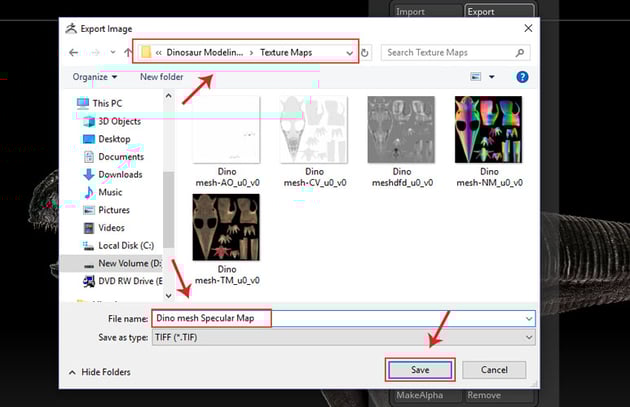Viewport: 630px width, 407px height.
Task: Open the Help question mark icon
Action: click(x=522, y=77)
